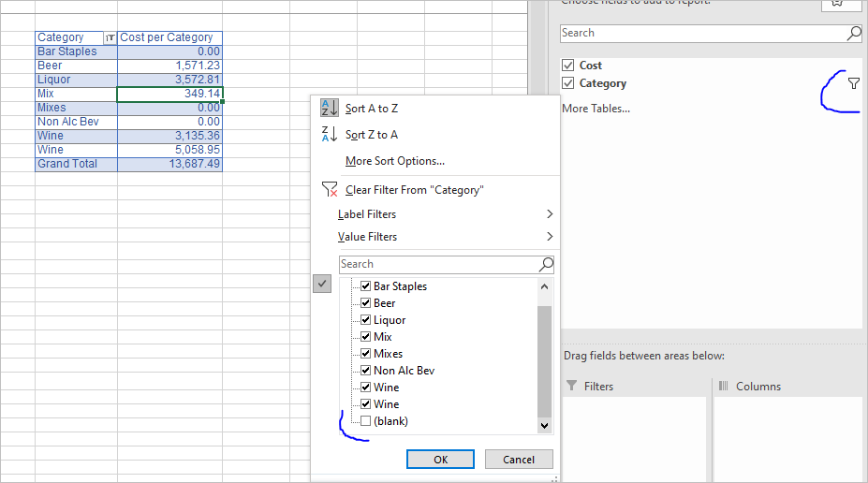The image size is (868, 483).
Task: Click the clear filter funnel icon
Action: click(330, 190)
